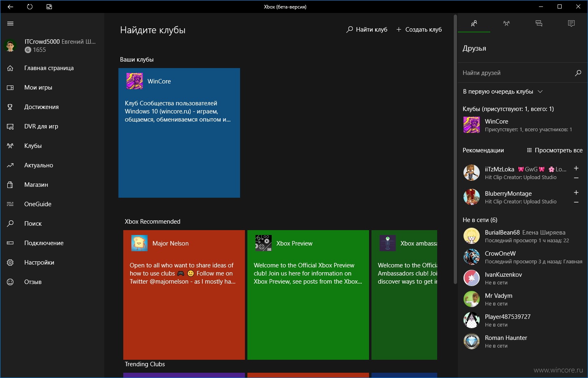
Task: Switch to the Friends tab in right panel
Action: tap(474, 23)
